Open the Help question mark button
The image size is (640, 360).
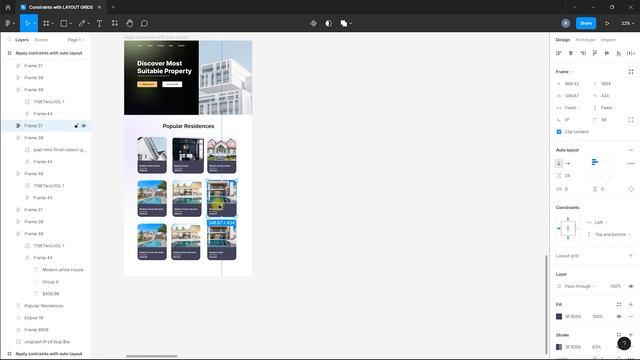(624, 344)
